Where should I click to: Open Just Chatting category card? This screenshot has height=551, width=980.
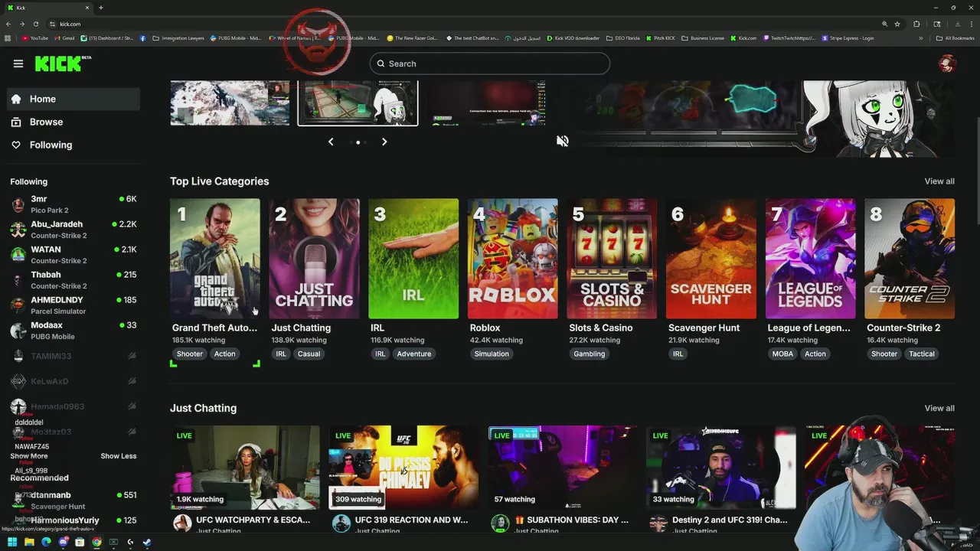coord(314,259)
